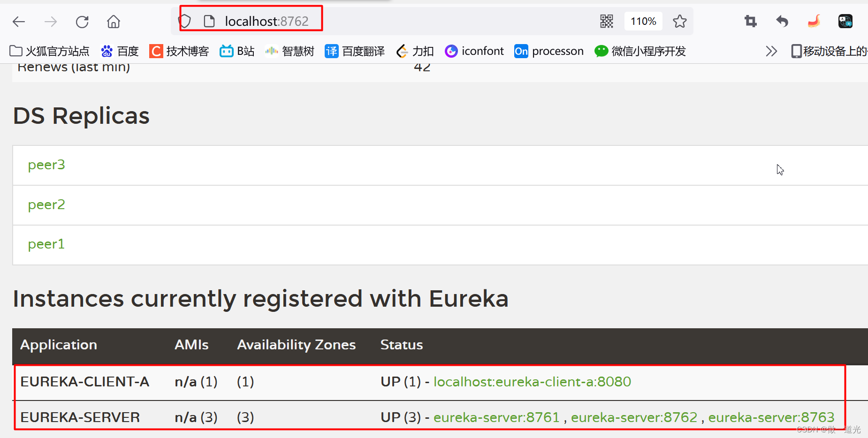Toggle the page info icon in address bar
The image size is (868, 438).
click(x=209, y=21)
